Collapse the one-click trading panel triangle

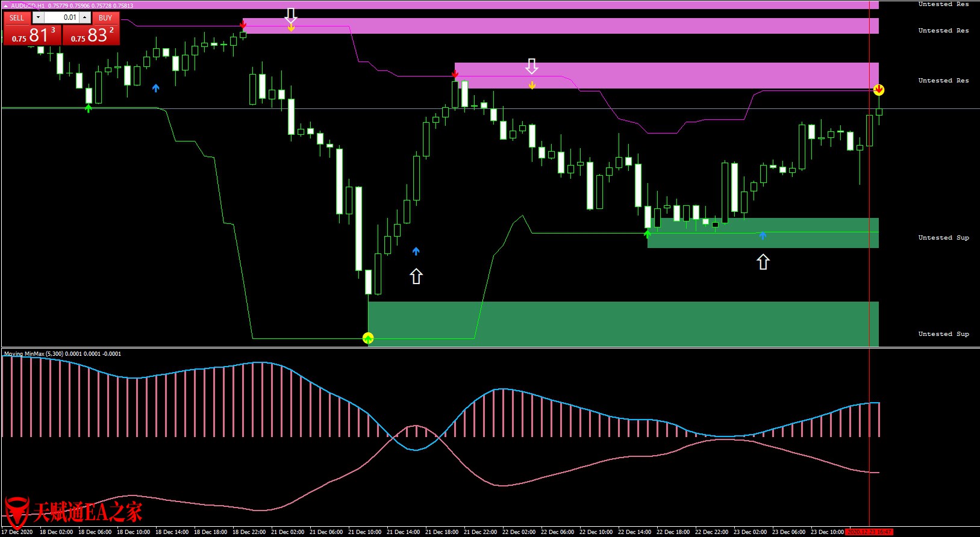[x=6, y=5]
